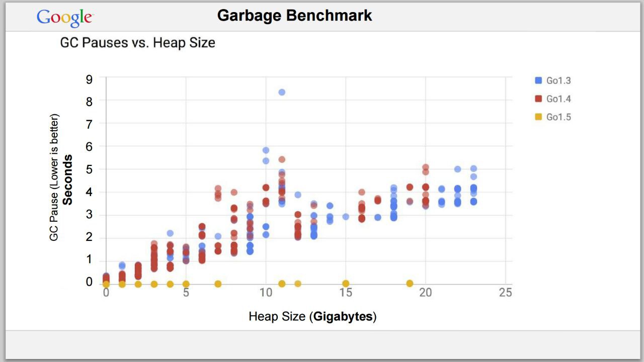This screenshot has height=362, width=644.
Task: Click the Go1.5 yellow legend swatch
Action: tap(538, 117)
